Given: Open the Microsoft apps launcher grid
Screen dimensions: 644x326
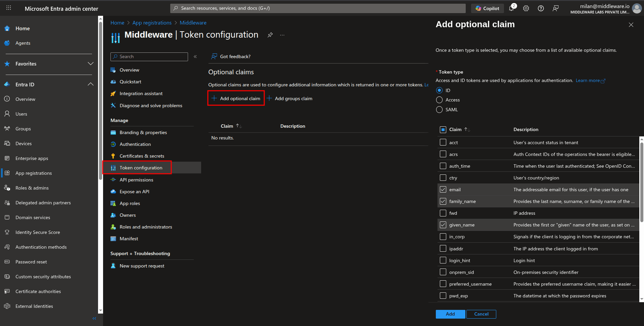Looking at the screenshot, I should (x=9, y=7).
